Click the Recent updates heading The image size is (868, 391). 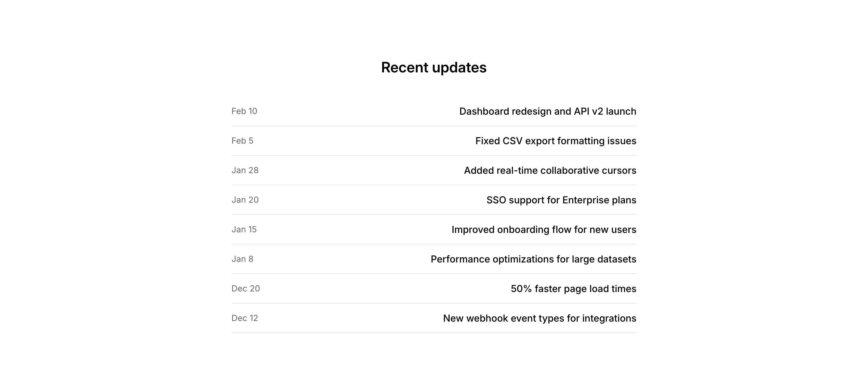point(434,68)
